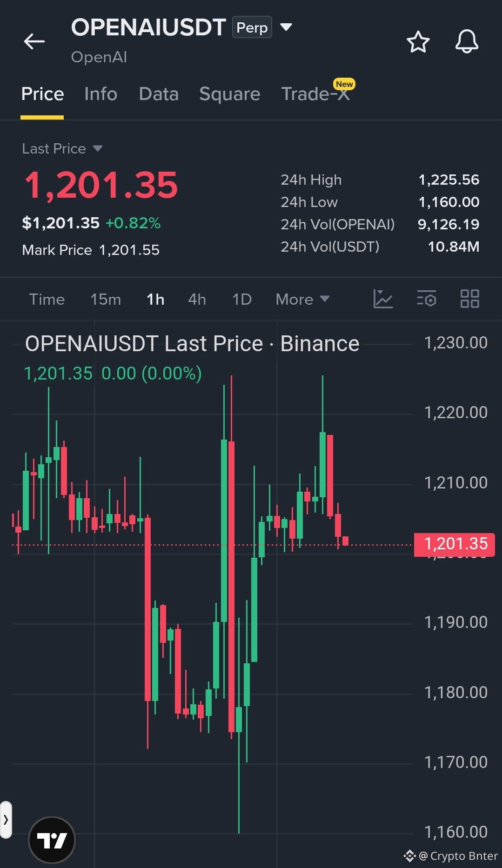Open price alert bell icon
This screenshot has height=868, width=502.
click(467, 41)
